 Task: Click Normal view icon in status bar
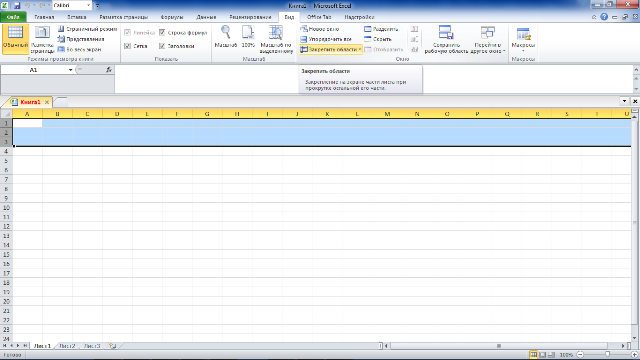533,355
